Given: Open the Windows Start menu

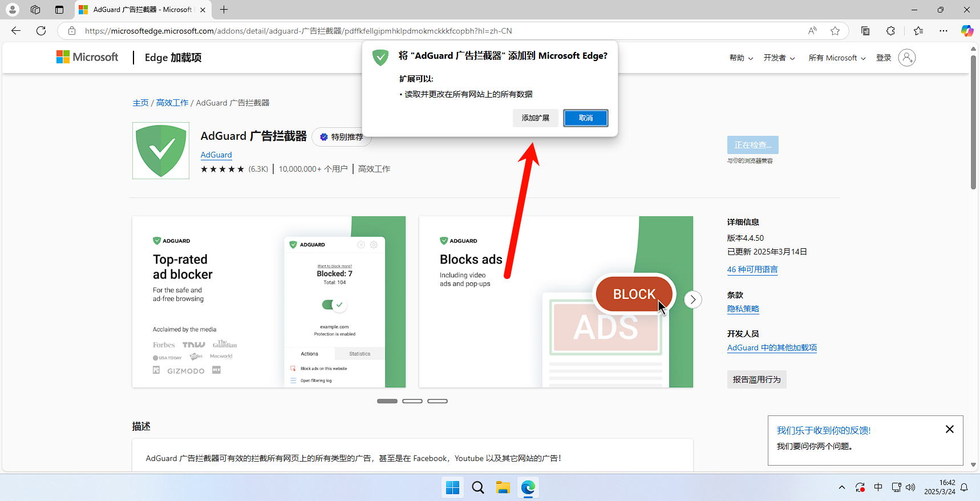Looking at the screenshot, I should point(453,487).
